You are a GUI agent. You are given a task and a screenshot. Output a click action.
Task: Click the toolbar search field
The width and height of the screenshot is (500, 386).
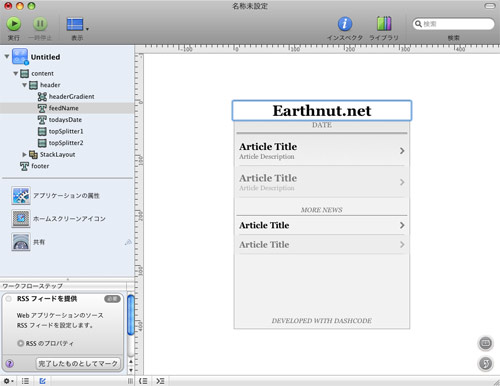pyautogui.click(x=453, y=24)
